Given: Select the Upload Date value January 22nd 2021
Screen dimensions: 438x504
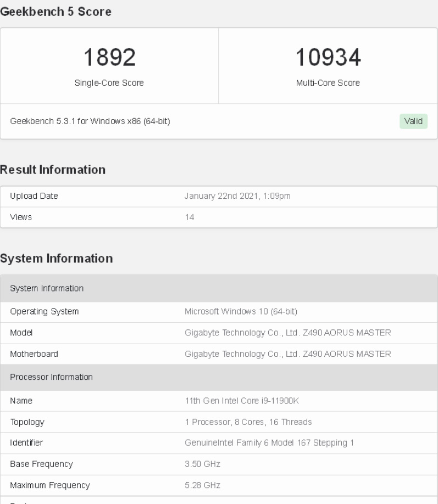Looking at the screenshot, I should [x=237, y=196].
